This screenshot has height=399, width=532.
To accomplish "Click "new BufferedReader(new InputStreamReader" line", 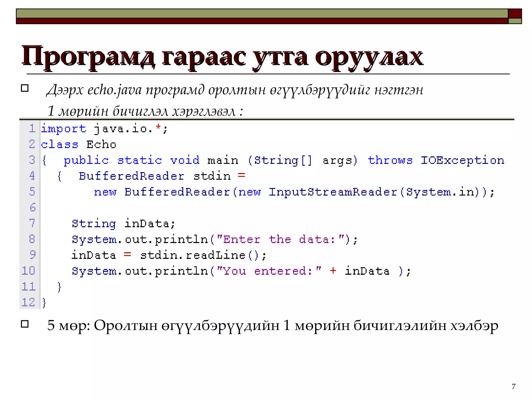I will (294, 192).
